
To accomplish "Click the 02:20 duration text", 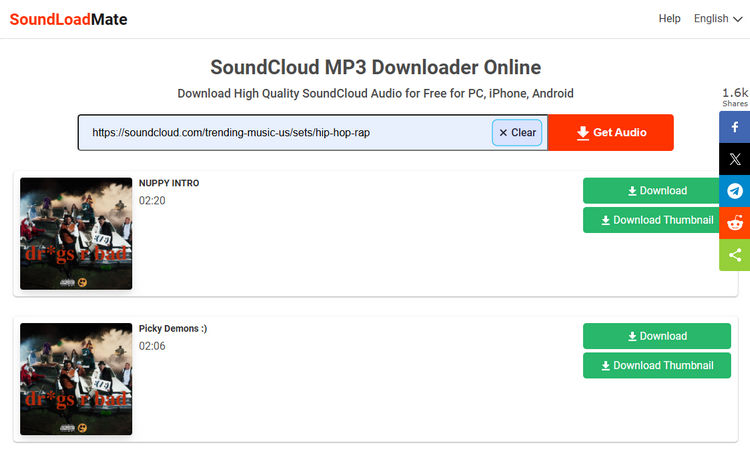I will tap(152, 200).
